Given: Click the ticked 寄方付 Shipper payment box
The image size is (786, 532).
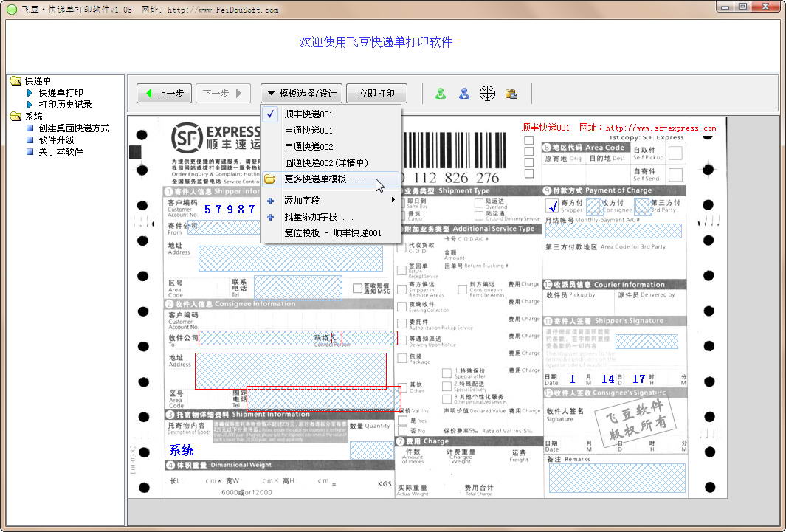Looking at the screenshot, I should coord(553,206).
